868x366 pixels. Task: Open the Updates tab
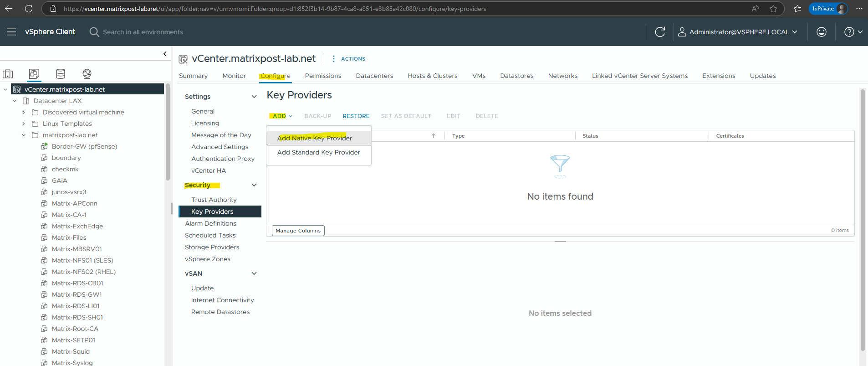click(763, 76)
